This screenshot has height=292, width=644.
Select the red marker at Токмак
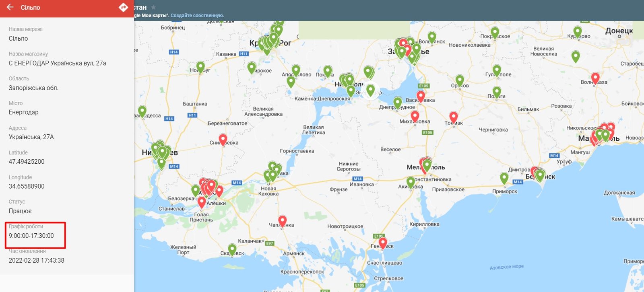coord(454,117)
